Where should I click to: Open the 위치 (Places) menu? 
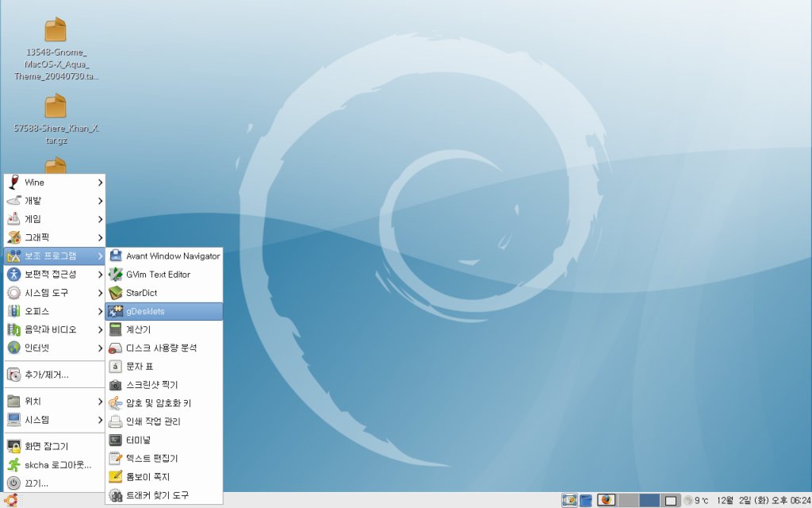point(55,402)
